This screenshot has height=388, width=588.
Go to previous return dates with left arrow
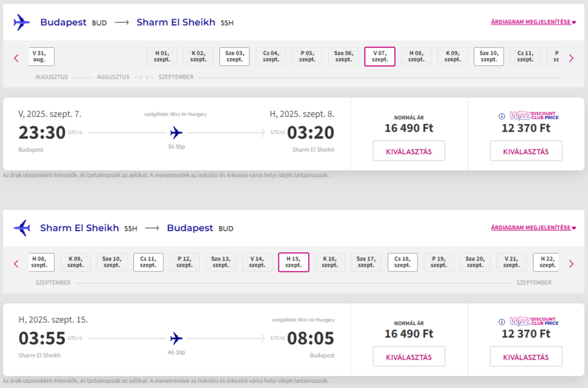16,264
